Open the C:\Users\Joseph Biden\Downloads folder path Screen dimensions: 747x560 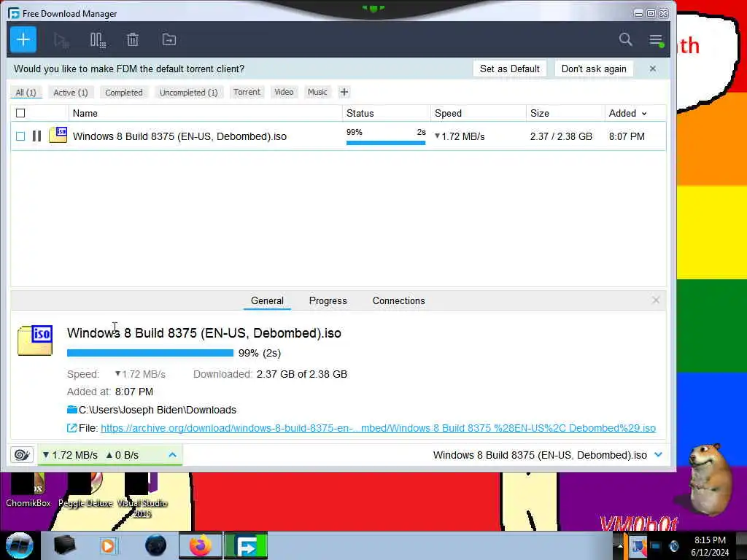coord(158,410)
